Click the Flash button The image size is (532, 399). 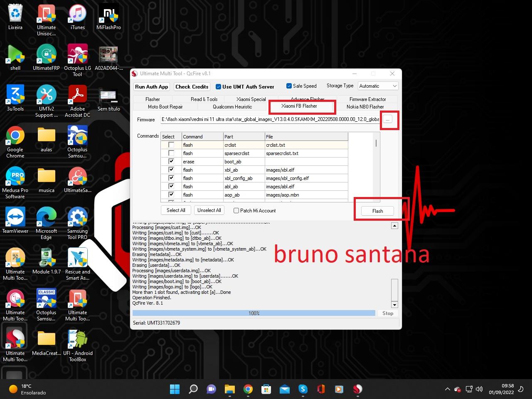[377, 211]
